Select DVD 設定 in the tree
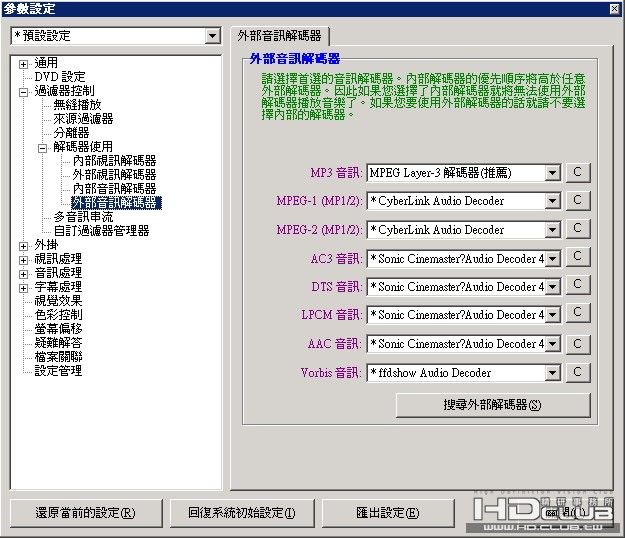625x538 pixels. point(60,77)
